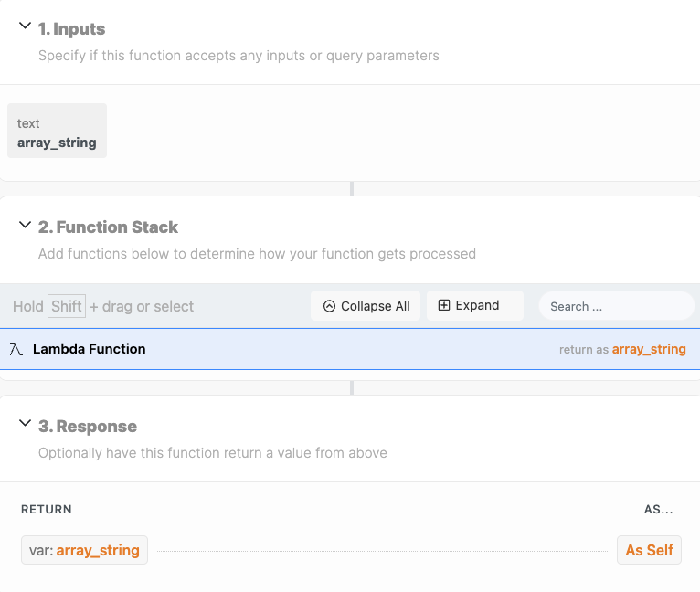The width and height of the screenshot is (700, 592).
Task: Open the var: array_string return value
Action: pos(84,550)
